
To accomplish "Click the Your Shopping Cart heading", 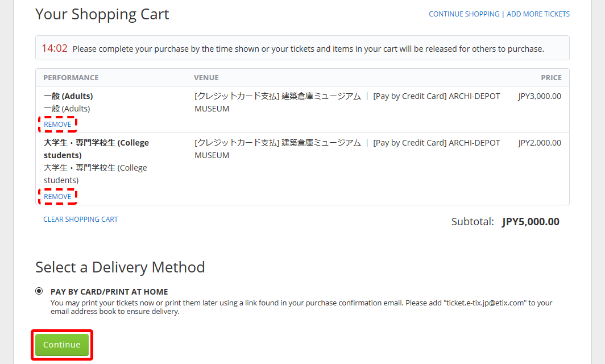I will click(102, 14).
